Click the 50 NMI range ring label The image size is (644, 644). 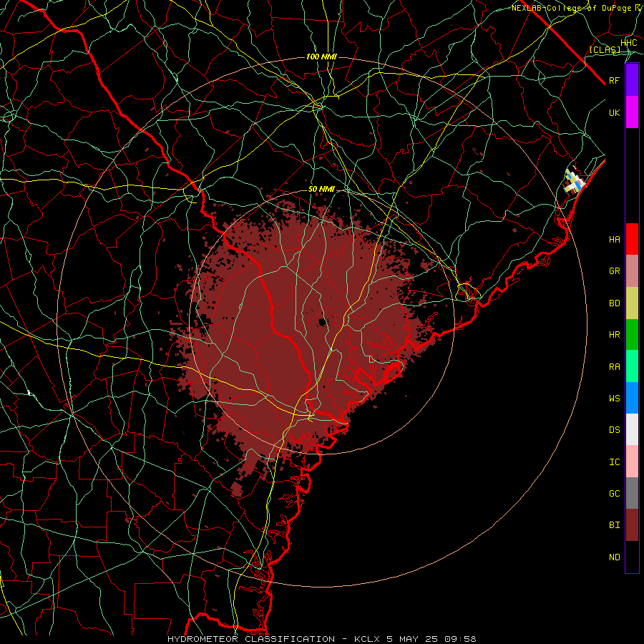pos(321,189)
